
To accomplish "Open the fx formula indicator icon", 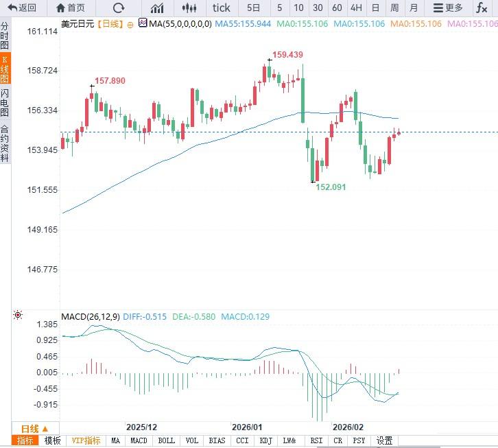I will pos(482,8).
